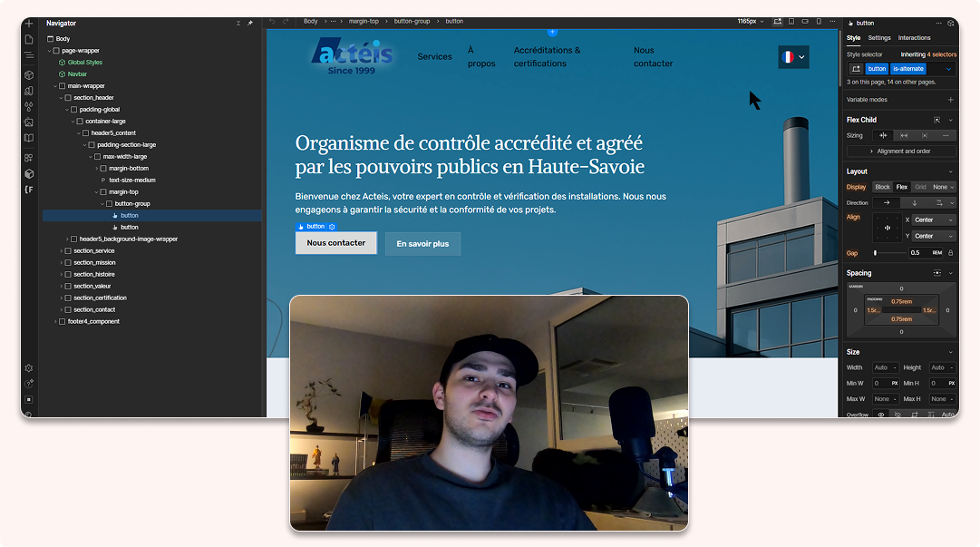Collapse the page-wrapper tree node
This screenshot has height=547, width=980.
pos(49,51)
